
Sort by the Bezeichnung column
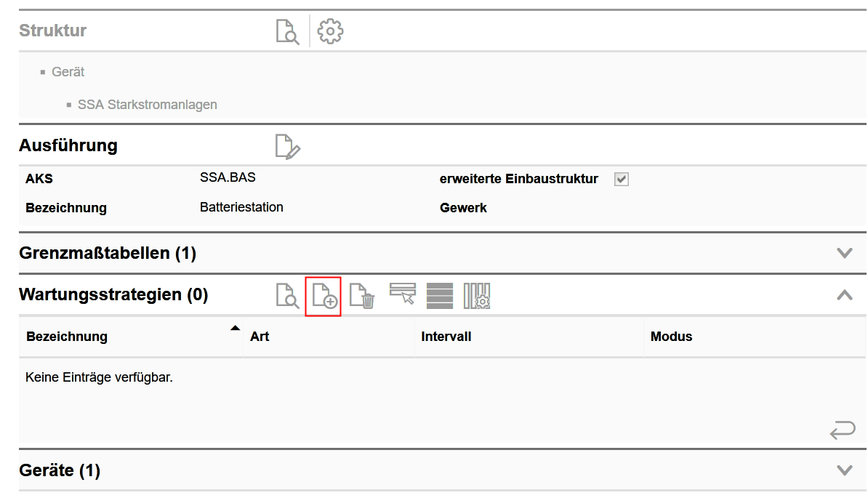(67, 337)
